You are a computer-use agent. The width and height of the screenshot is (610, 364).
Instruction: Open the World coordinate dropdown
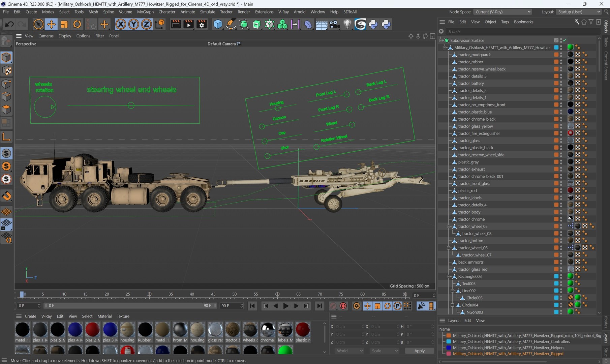click(x=349, y=351)
